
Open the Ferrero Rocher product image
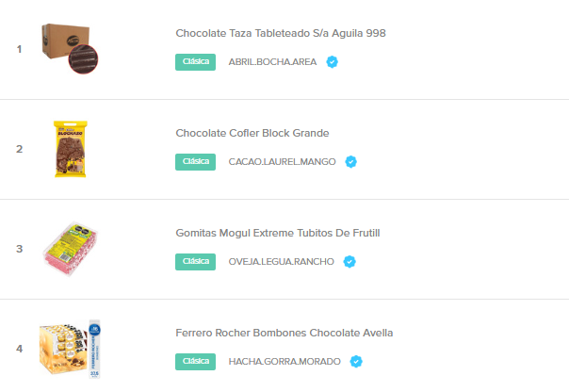click(70, 349)
